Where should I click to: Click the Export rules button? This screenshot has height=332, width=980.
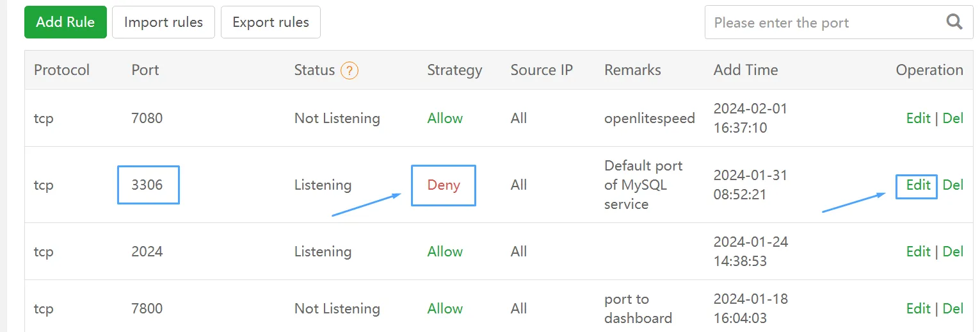point(270,22)
